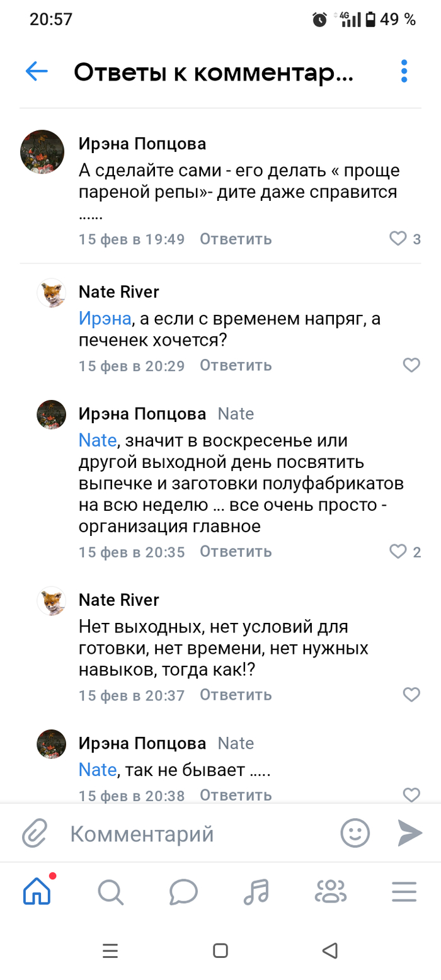Image resolution: width=441 pixels, height=980 pixels.
Task: Open the search magnifier tab
Action: coord(110,892)
